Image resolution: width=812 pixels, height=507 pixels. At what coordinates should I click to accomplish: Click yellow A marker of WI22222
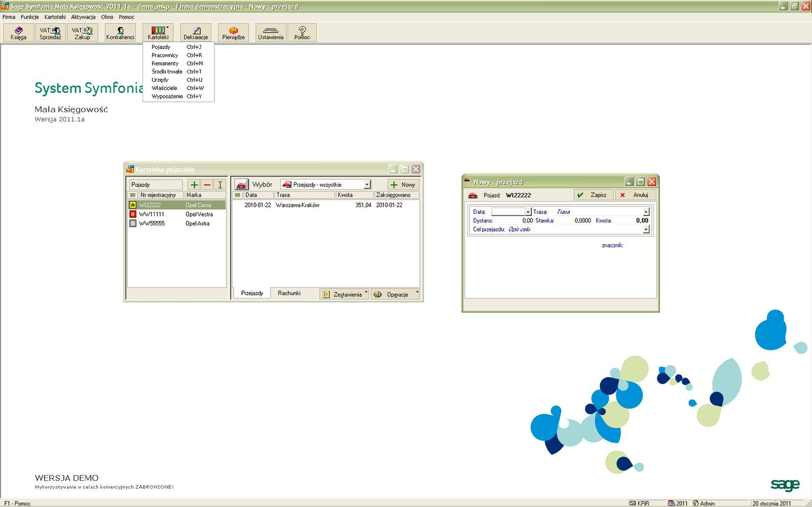(133, 205)
